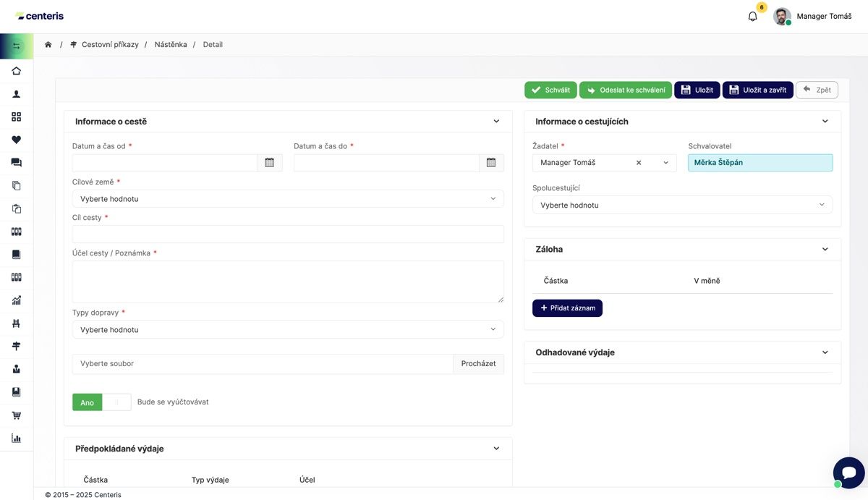Screen dimensions: 868x500
Task: Clear the Žadatel selection with the x
Action: tap(639, 163)
